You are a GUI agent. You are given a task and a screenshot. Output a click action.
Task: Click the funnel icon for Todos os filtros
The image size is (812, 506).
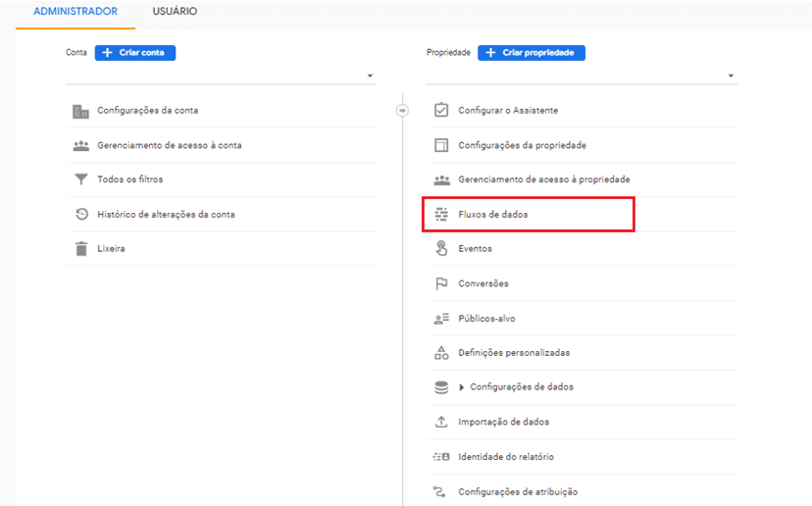80,179
